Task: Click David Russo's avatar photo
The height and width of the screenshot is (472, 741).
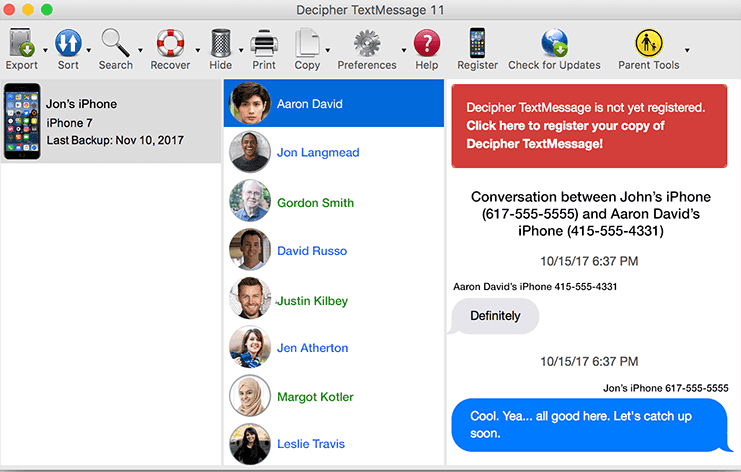Action: point(250,249)
